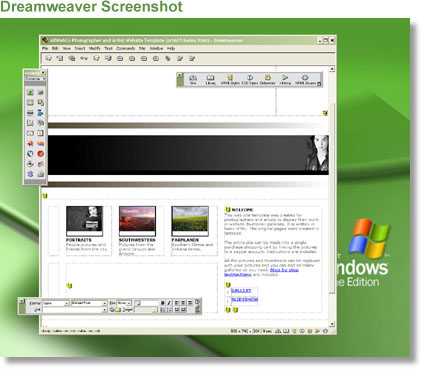Toggle Bold in the Property inspector
The height and width of the screenshot is (369, 422).
coord(163,303)
